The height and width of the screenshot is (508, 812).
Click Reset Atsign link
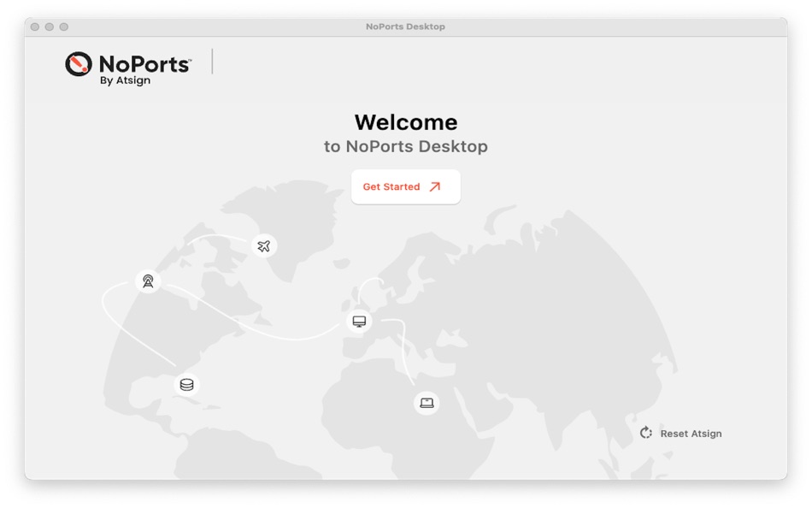pos(681,434)
